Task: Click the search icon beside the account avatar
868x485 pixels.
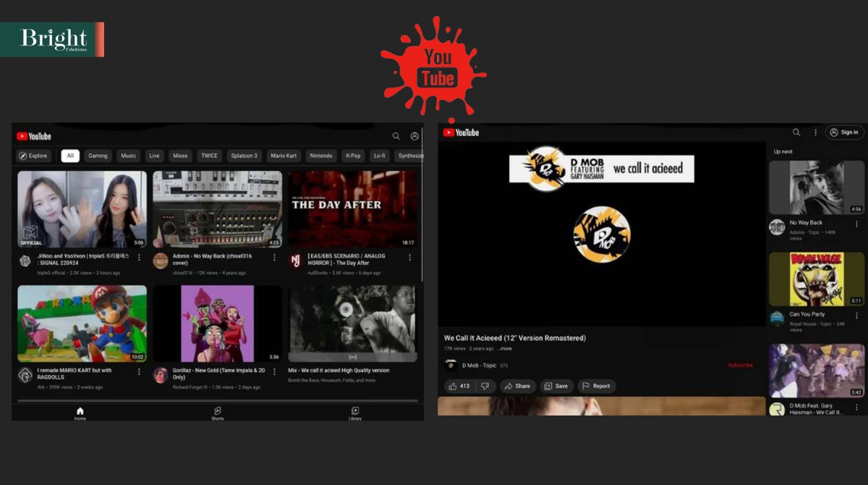Action: 396,136
